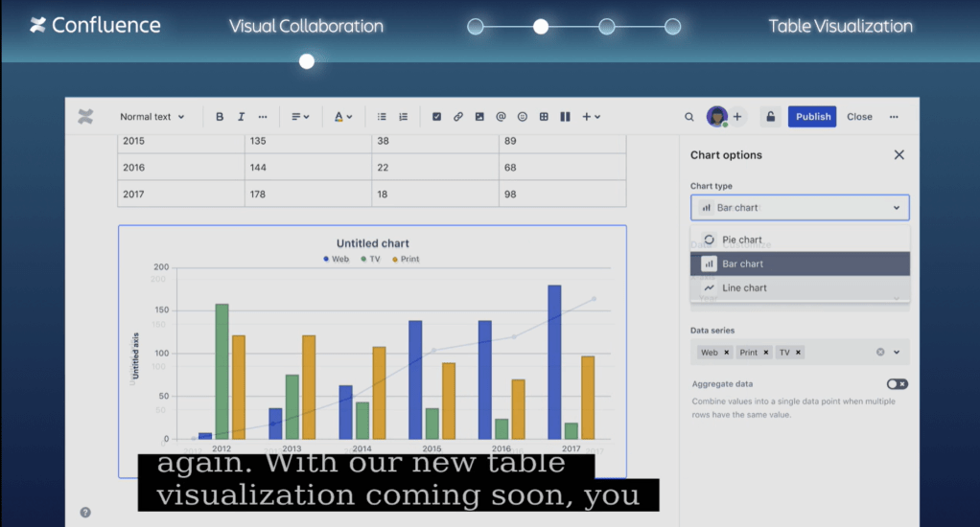Remove the Web tag from Data series
This screenshot has height=527, width=980.
pyautogui.click(x=727, y=353)
